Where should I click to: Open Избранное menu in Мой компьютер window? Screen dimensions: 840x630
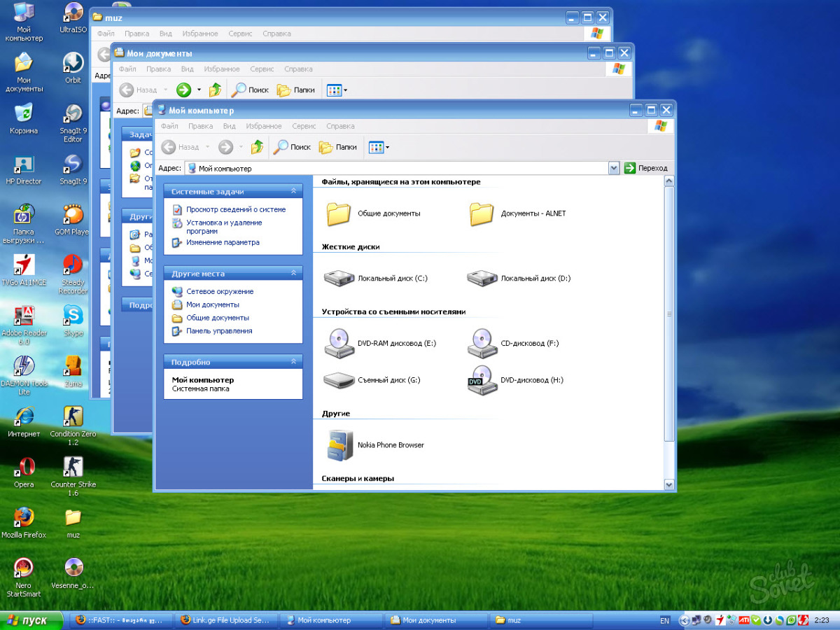(x=264, y=126)
